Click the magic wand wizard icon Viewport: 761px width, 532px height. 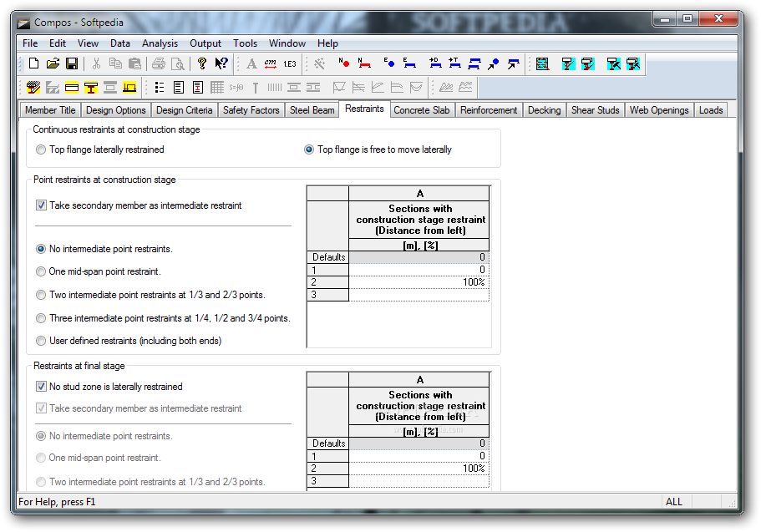coord(319,63)
